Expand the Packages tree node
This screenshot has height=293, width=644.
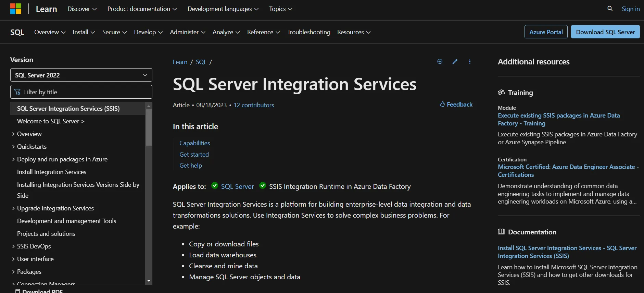click(13, 272)
